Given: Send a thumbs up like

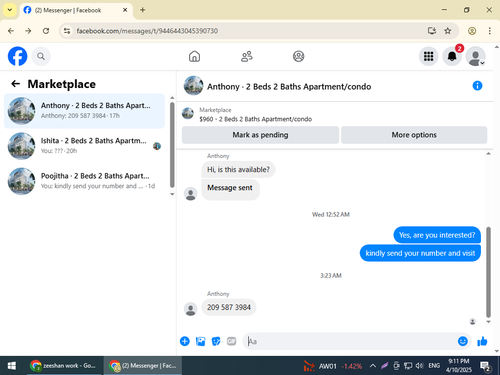Looking at the screenshot, I should coord(482,341).
